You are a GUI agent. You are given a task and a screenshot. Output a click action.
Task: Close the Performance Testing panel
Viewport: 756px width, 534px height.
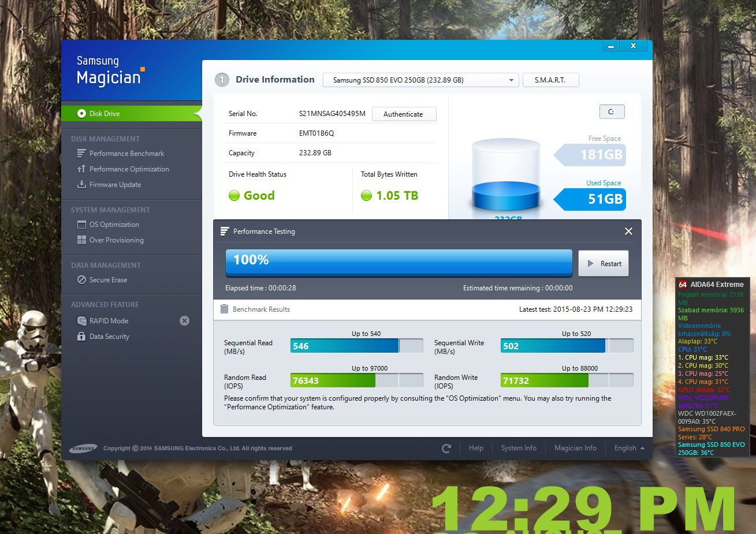pyautogui.click(x=628, y=231)
